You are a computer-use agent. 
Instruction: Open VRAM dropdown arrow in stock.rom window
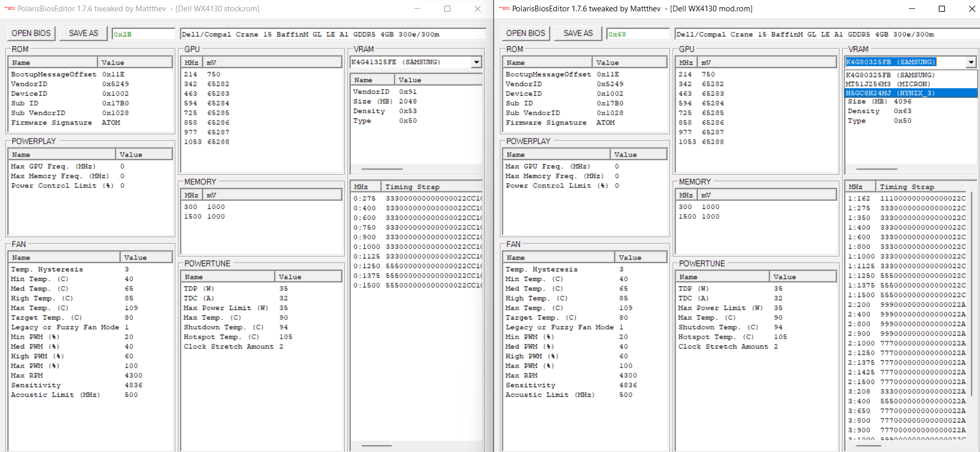click(x=477, y=62)
